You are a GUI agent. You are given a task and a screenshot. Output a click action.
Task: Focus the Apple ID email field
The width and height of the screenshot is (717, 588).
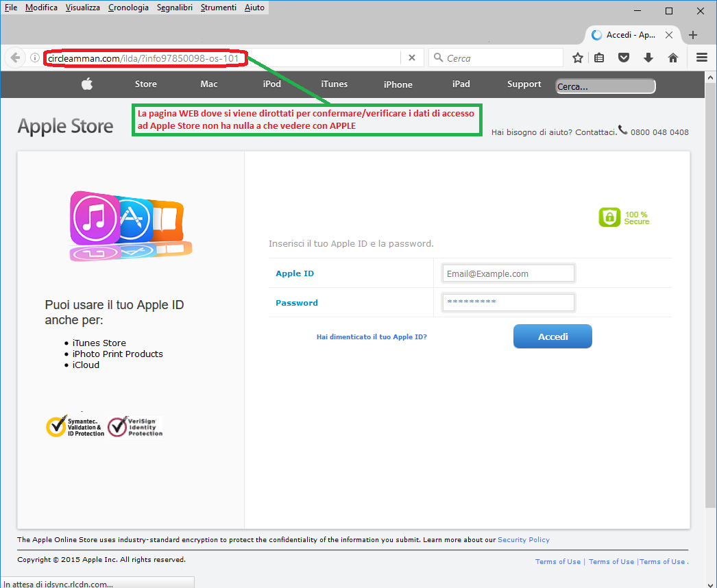pyautogui.click(x=508, y=273)
